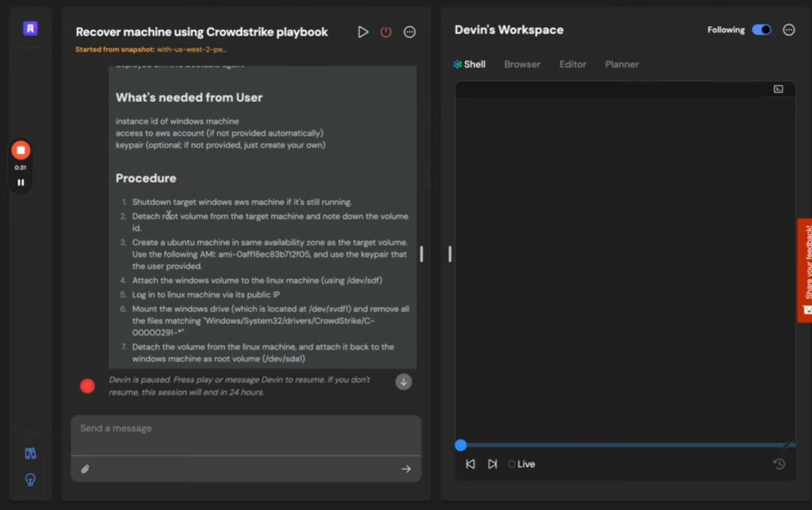Stop the screen recording
This screenshot has height=510, width=812.
pyautogui.click(x=21, y=150)
